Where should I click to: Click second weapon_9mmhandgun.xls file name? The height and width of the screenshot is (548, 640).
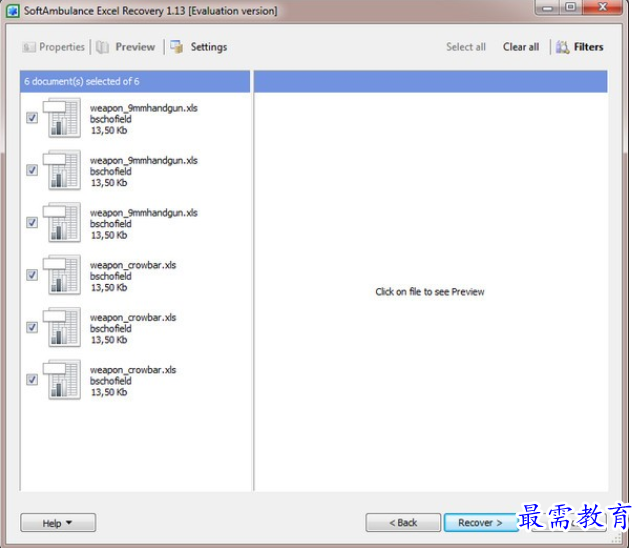[144, 160]
